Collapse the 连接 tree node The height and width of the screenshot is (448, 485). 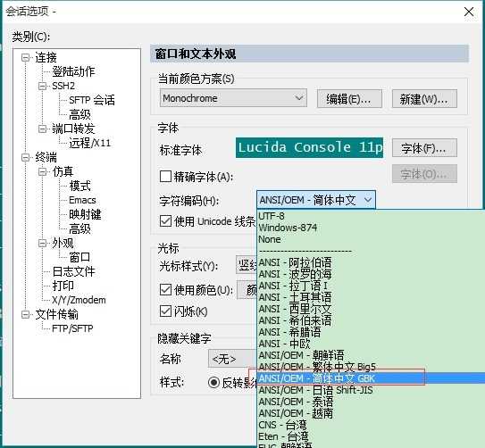click(25, 57)
